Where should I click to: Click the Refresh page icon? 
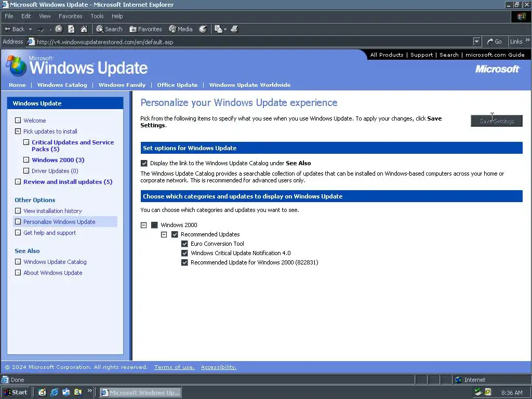tap(71, 29)
